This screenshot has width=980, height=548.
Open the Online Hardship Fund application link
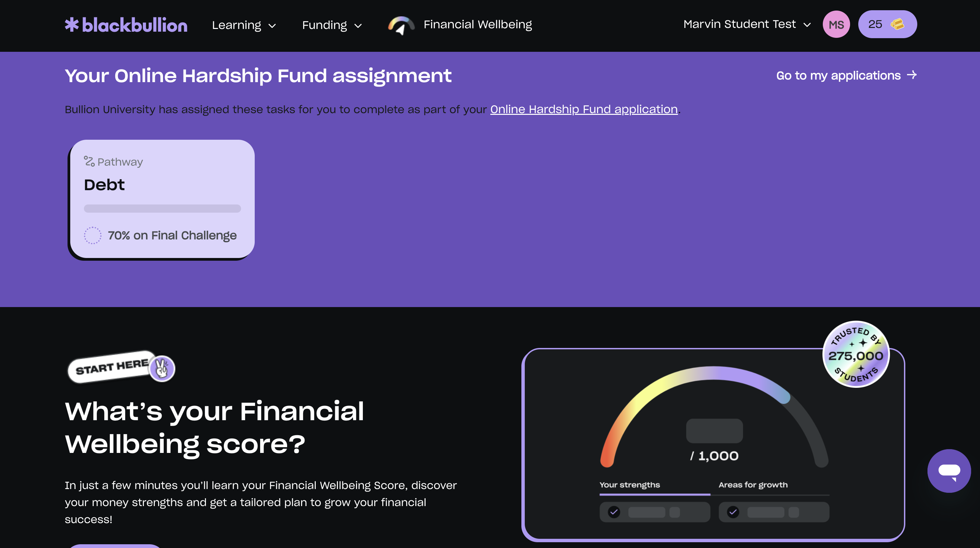pyautogui.click(x=583, y=109)
